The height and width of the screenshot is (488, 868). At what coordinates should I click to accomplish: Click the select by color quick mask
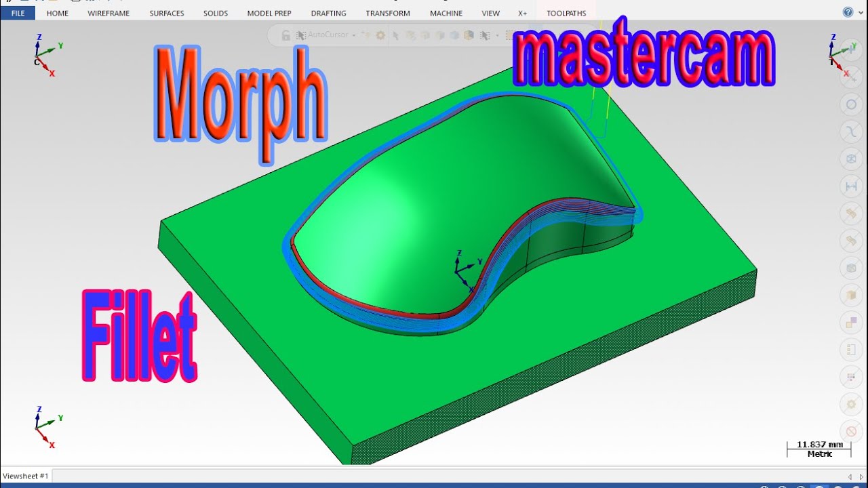tap(850, 323)
